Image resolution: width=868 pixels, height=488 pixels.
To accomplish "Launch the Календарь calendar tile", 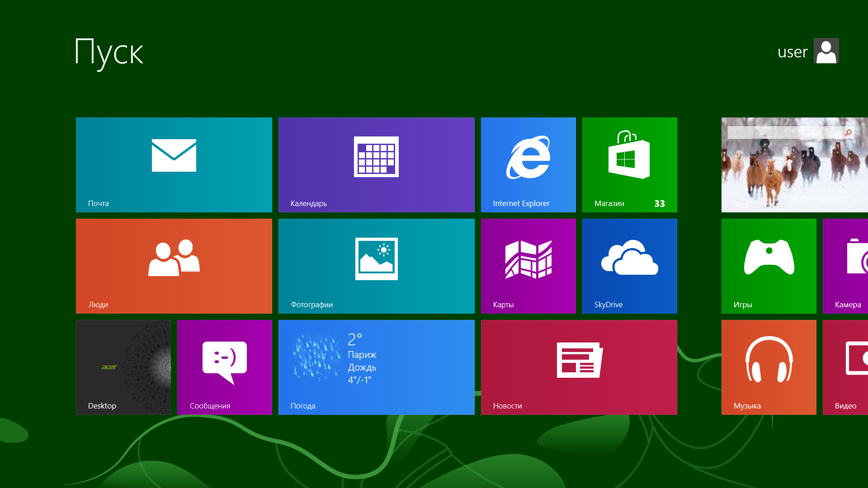I will [x=376, y=165].
